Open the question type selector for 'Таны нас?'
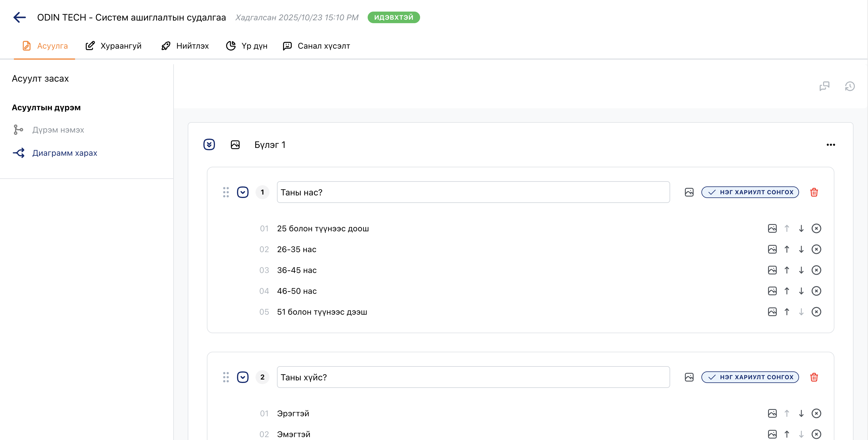868x440 pixels. 750,192
